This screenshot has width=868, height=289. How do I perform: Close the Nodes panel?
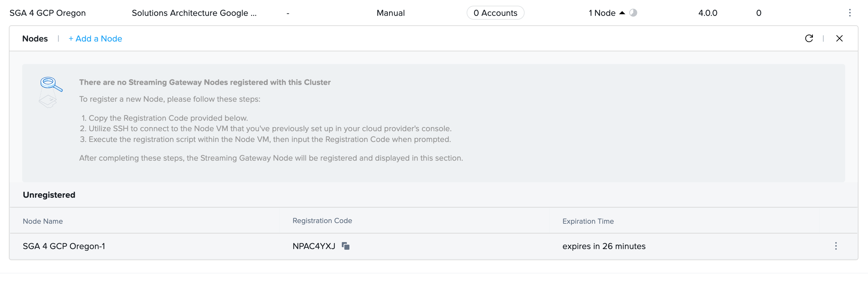pyautogui.click(x=839, y=38)
